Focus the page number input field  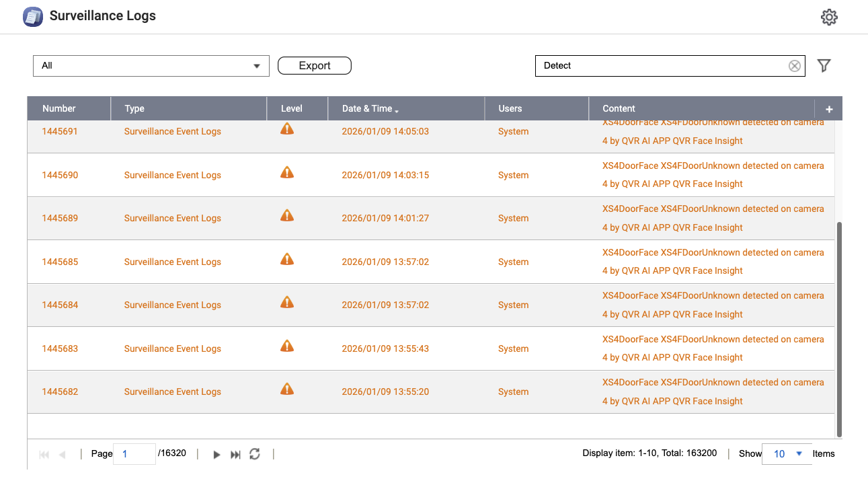point(134,454)
